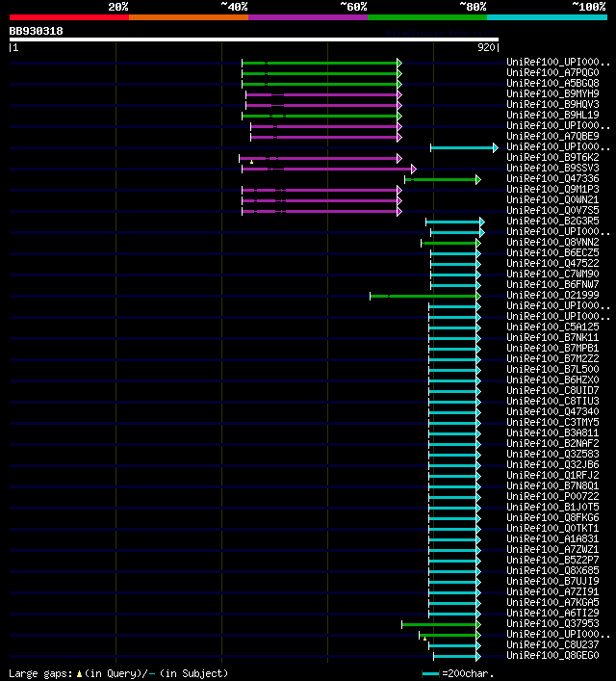Open hit UniRef100_B7MPB1
This screenshot has height=681, width=616.
click(x=552, y=348)
